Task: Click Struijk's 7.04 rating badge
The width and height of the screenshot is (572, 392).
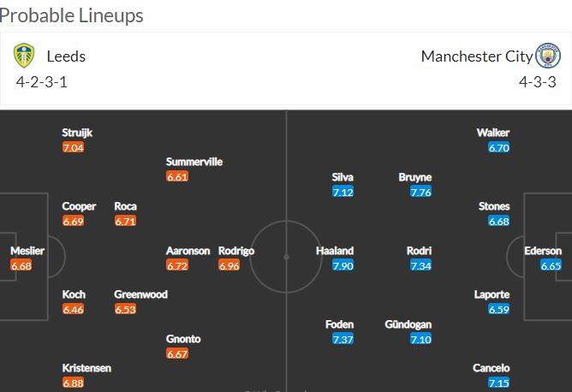Action: click(x=73, y=148)
